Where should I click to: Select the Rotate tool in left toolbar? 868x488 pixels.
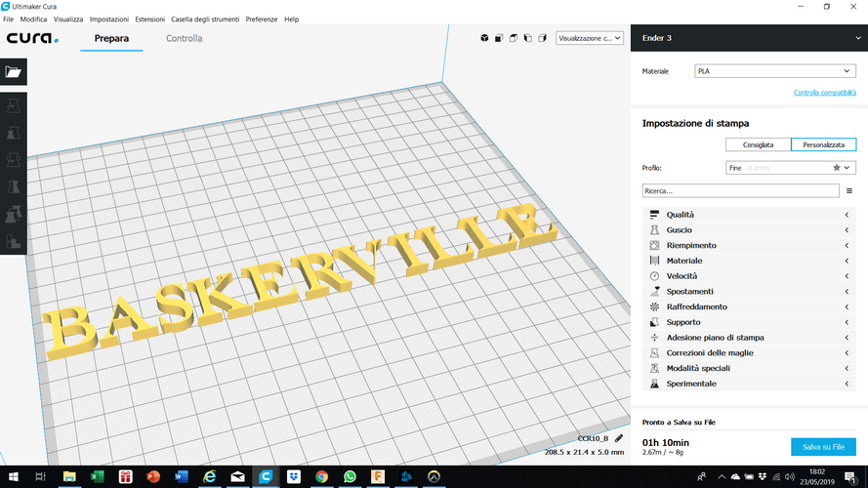click(14, 160)
